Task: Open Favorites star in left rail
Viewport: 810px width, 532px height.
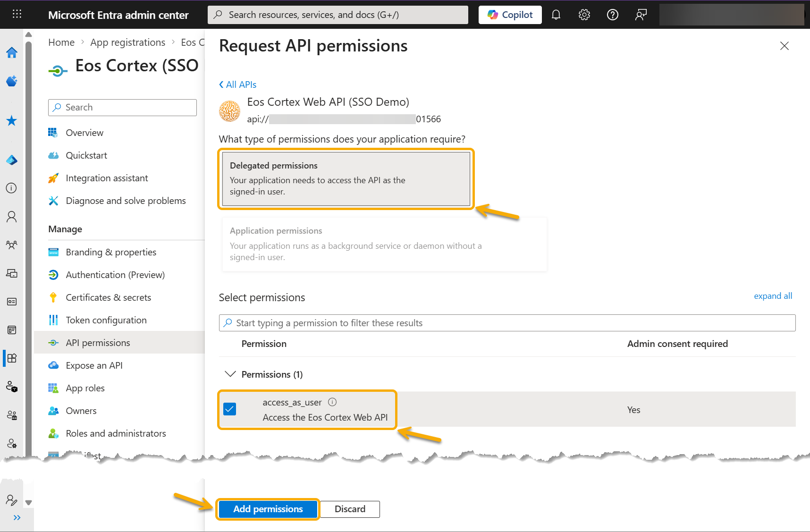Action: tap(12, 121)
